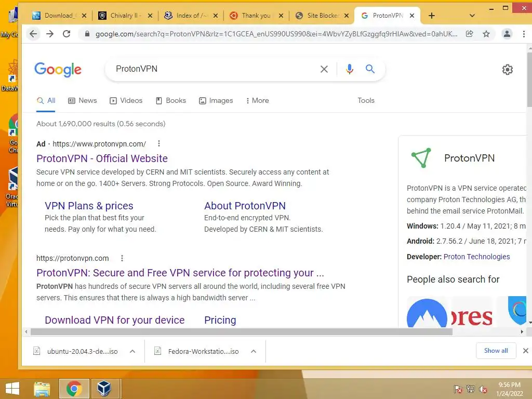Click the horizontal scrollbar thumb

coord(241,332)
